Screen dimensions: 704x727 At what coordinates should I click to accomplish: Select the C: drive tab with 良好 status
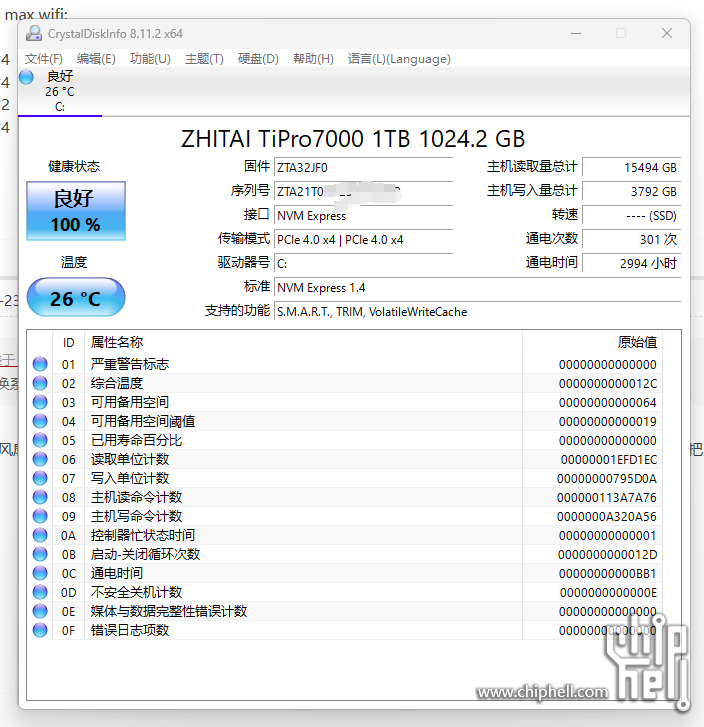pos(60,91)
